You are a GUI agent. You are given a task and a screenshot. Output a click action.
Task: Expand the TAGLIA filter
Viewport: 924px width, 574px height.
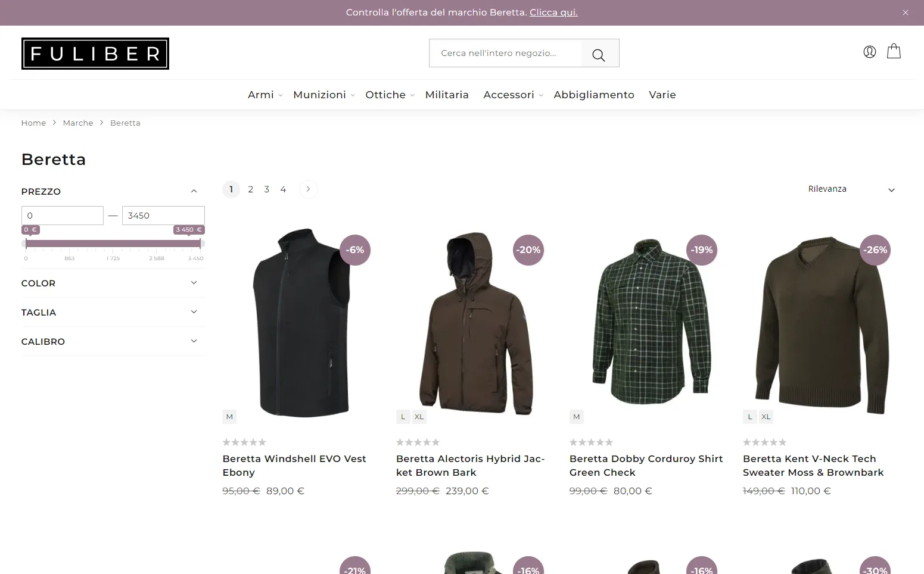point(113,312)
